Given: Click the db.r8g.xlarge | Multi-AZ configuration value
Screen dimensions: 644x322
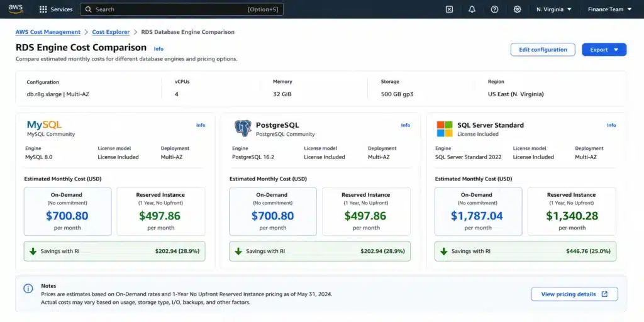Looking at the screenshot, I should coord(58,94).
